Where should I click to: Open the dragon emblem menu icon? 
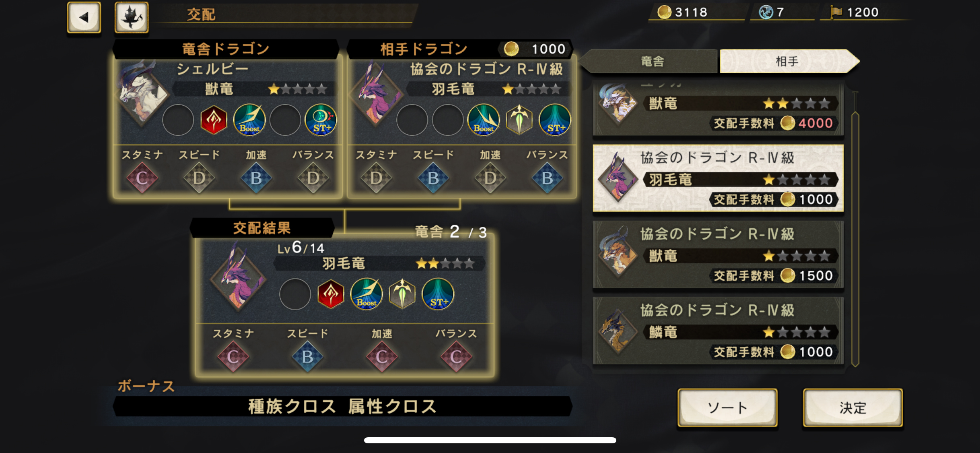click(132, 17)
